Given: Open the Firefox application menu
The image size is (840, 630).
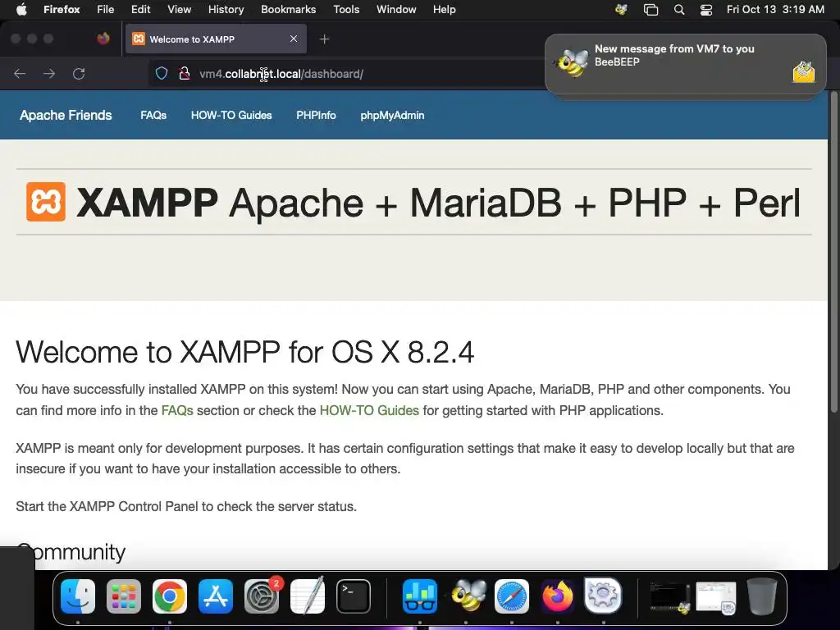Looking at the screenshot, I should click(x=62, y=9).
